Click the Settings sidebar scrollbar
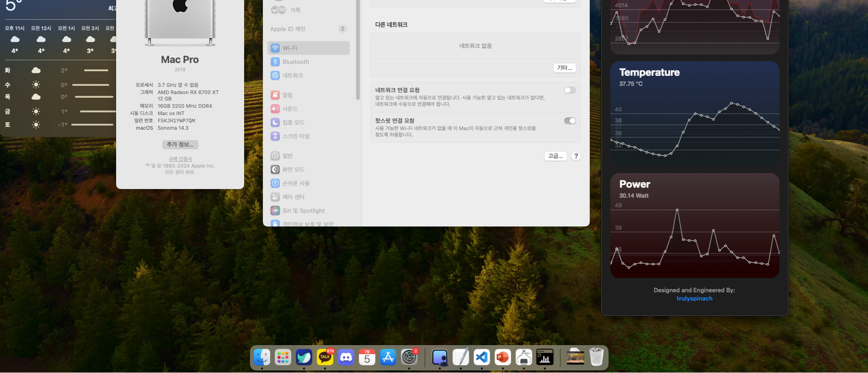868x373 pixels. pyautogui.click(x=358, y=50)
